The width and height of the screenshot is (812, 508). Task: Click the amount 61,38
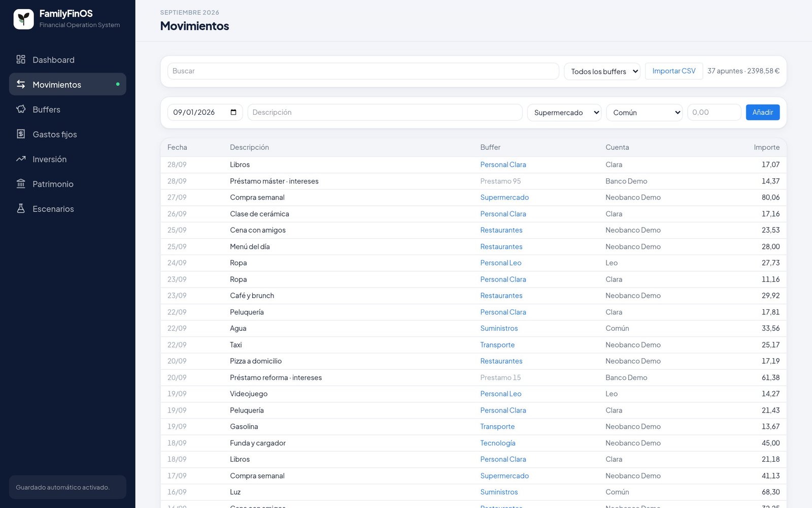click(770, 377)
